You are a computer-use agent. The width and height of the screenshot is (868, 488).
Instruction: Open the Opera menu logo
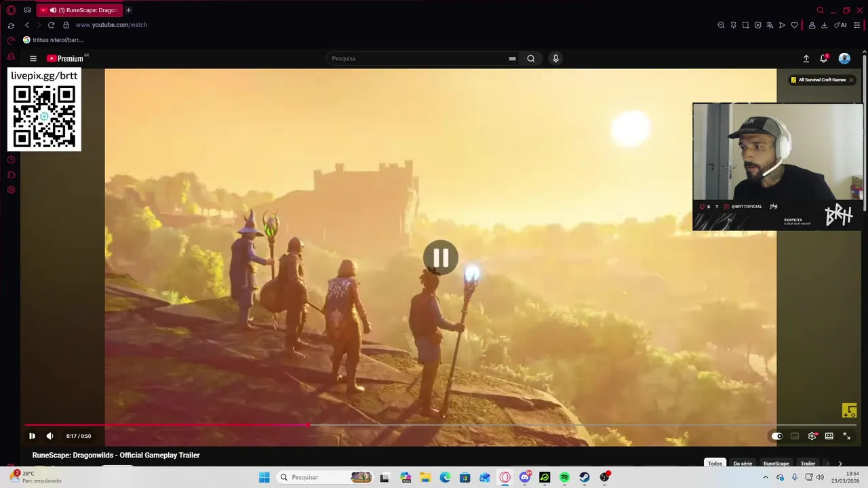coord(11,10)
